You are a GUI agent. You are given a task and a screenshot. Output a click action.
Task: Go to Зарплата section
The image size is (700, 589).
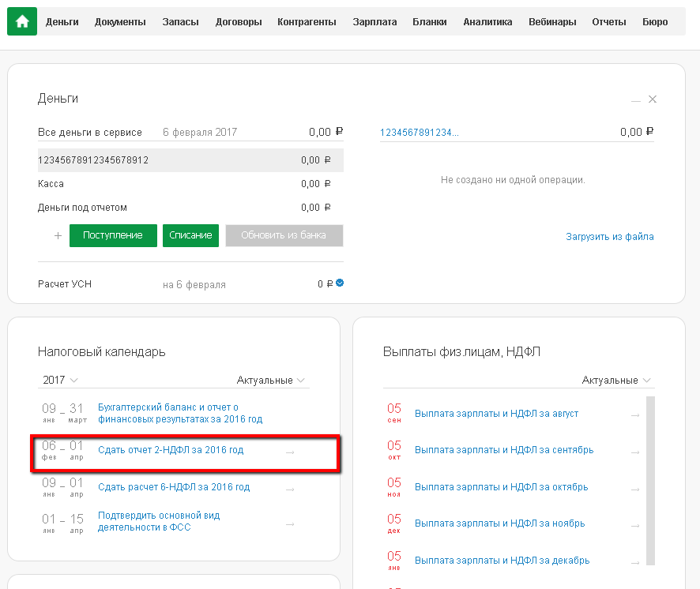click(x=374, y=22)
